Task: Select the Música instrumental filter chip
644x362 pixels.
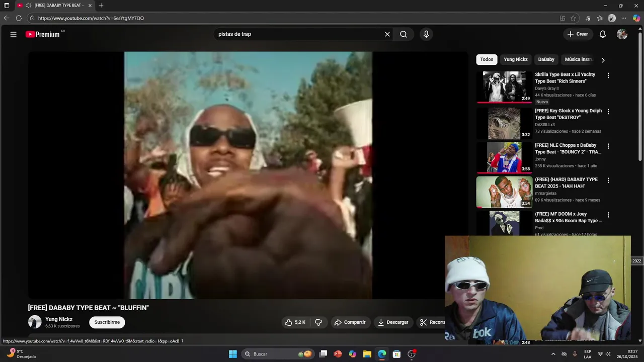Action: pyautogui.click(x=579, y=59)
